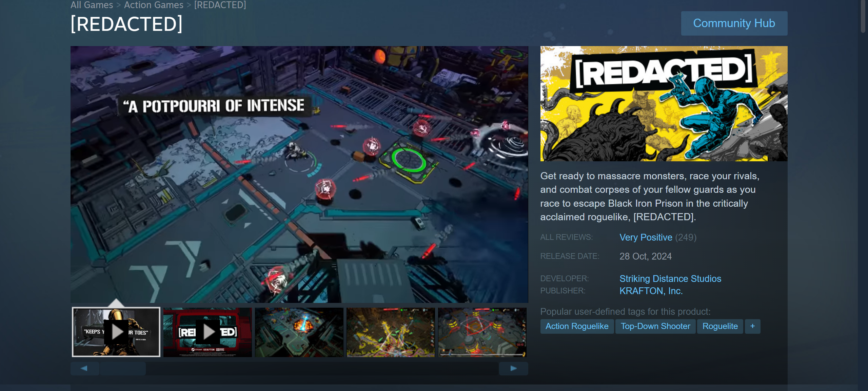Viewport: 868px width, 391px height.
Task: Open developer Striking Distance Studios
Action: 670,279
